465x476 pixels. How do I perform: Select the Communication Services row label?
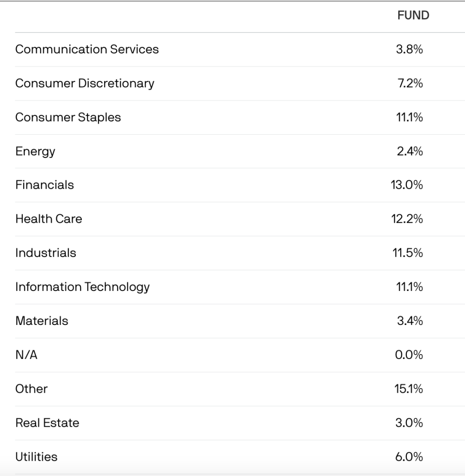[x=87, y=49]
